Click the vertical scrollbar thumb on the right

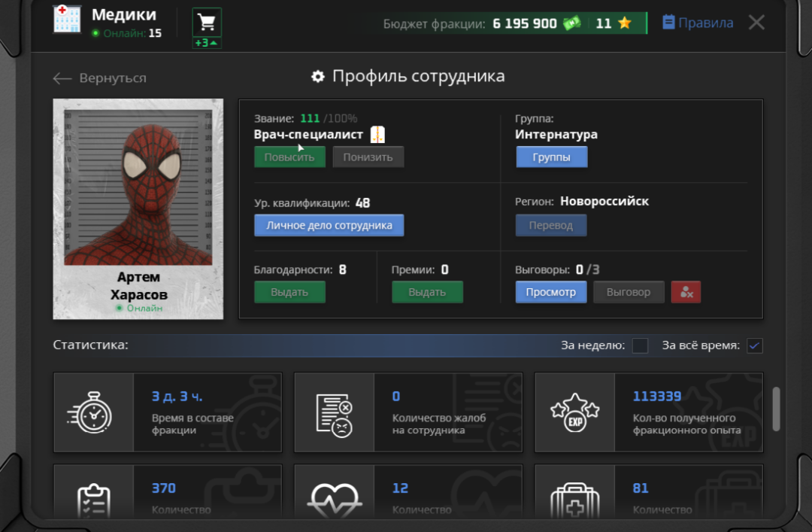776,409
